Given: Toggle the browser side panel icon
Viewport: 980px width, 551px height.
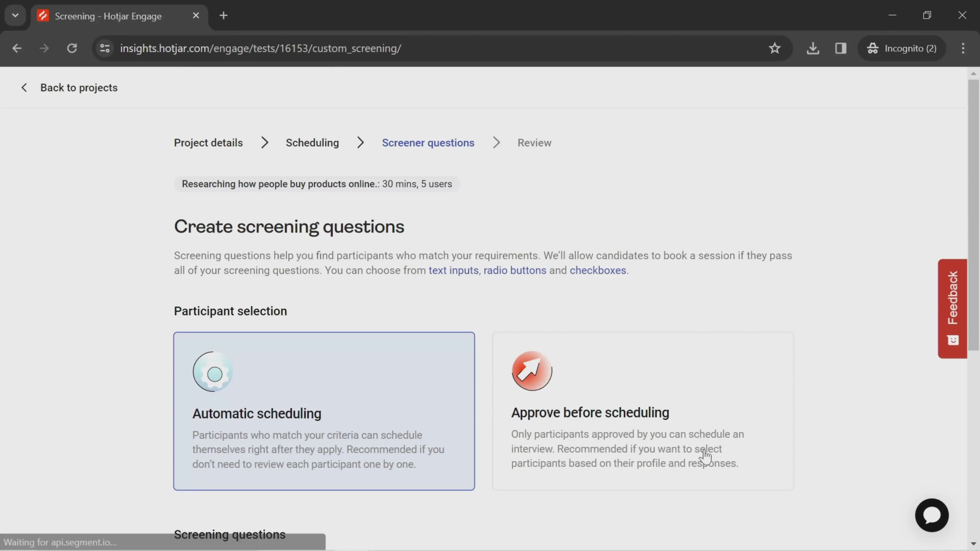Looking at the screenshot, I should coord(841,48).
